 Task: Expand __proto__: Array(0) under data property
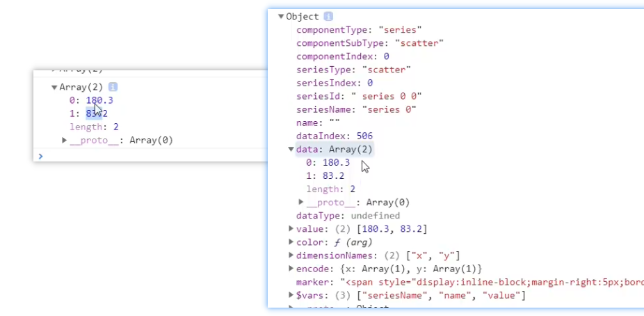[301, 203]
